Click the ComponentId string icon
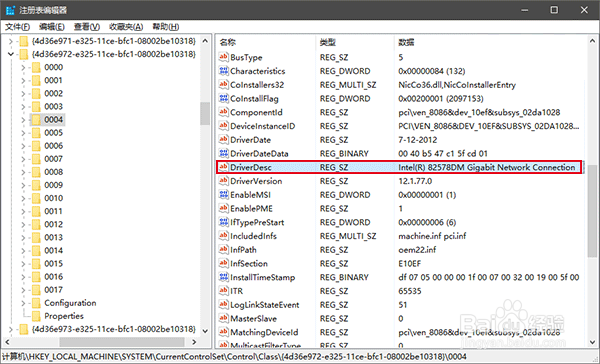This screenshot has height=364, width=600. click(x=223, y=112)
